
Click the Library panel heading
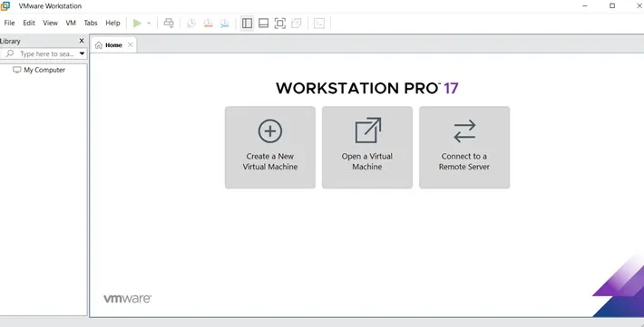coord(10,41)
